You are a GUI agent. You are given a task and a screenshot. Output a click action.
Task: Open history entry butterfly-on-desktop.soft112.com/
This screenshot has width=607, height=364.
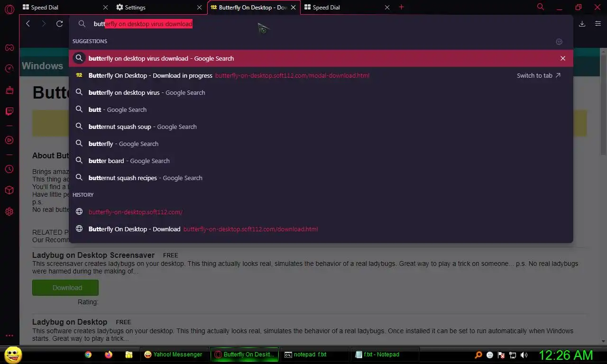pyautogui.click(x=321, y=212)
